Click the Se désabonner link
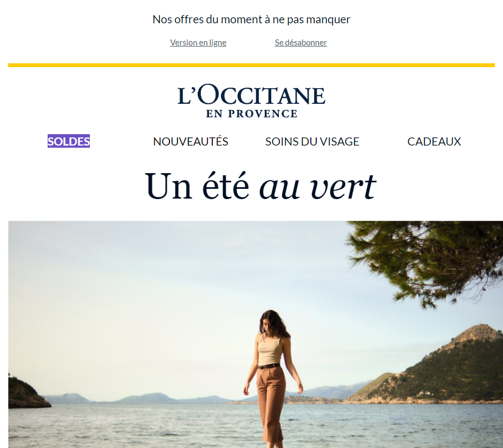Viewport: 503px width, 448px height. (x=301, y=43)
